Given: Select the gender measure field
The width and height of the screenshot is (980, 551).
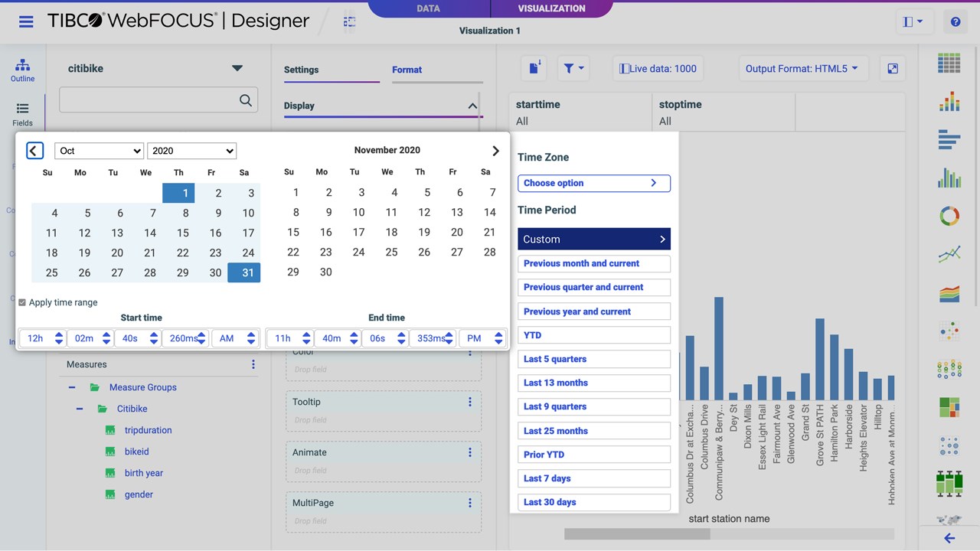Looking at the screenshot, I should 139,494.
